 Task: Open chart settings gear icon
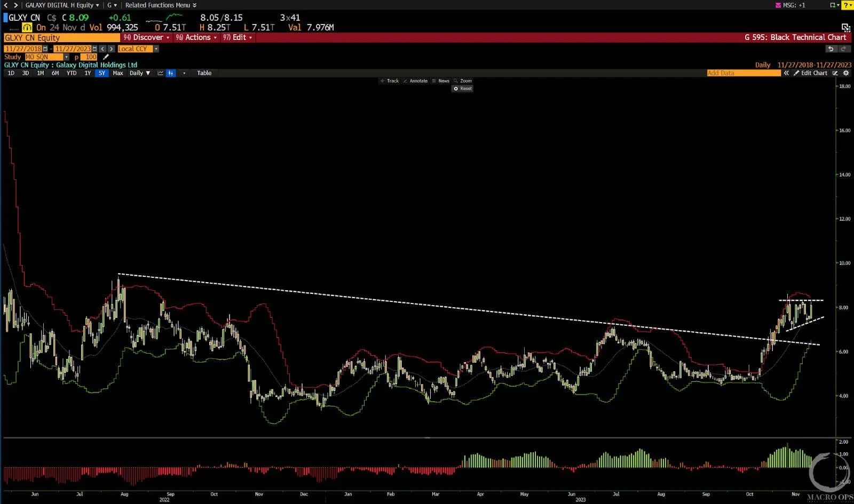(846, 73)
